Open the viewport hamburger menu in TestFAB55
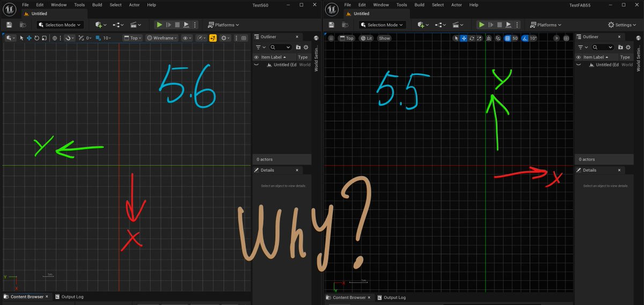 pyautogui.click(x=331, y=38)
